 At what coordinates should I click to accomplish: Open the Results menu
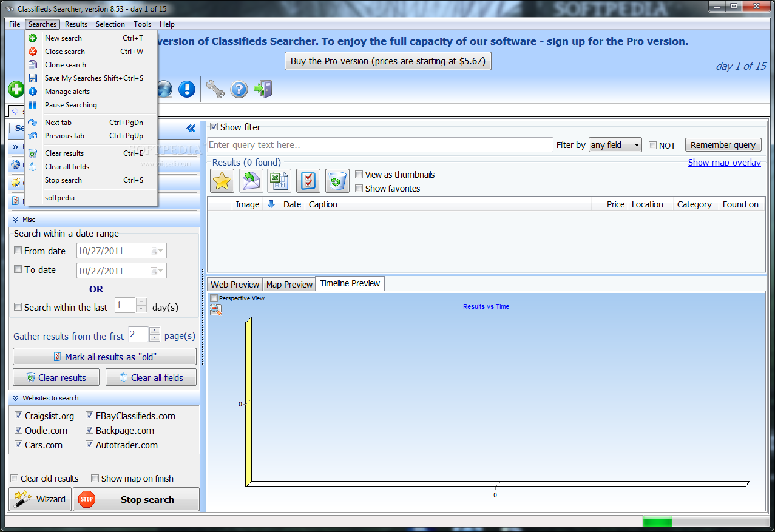coord(76,24)
